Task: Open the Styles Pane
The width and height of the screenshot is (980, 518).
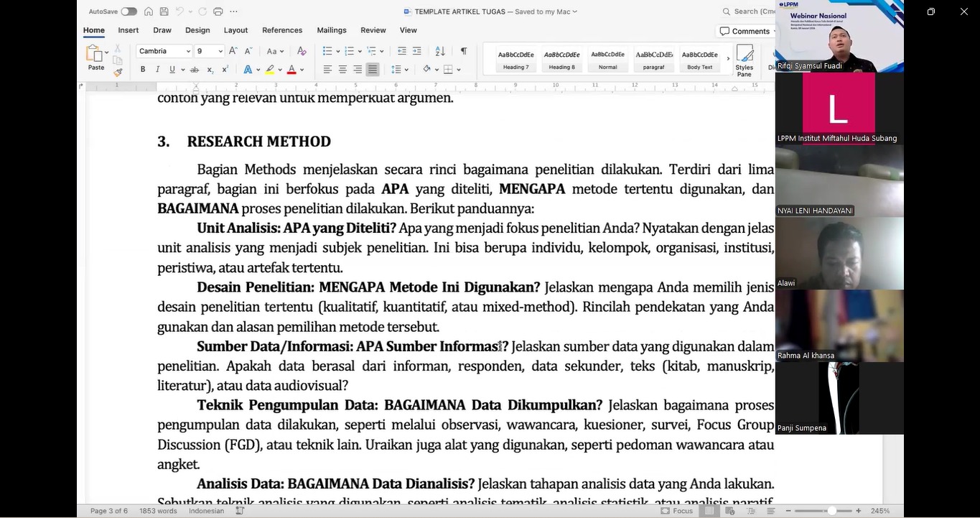Action: pyautogui.click(x=745, y=61)
